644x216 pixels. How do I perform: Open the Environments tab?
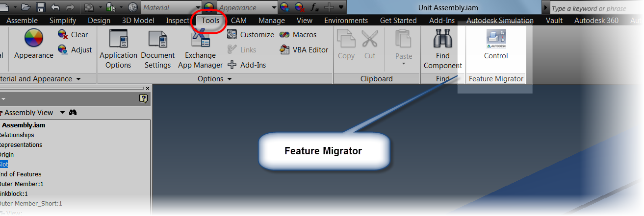pos(346,21)
